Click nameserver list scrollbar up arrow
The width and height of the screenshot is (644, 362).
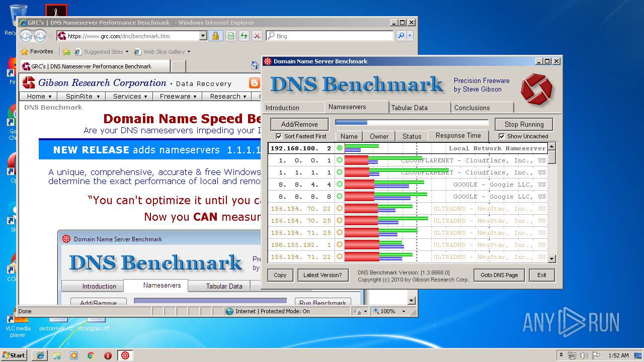551,146
